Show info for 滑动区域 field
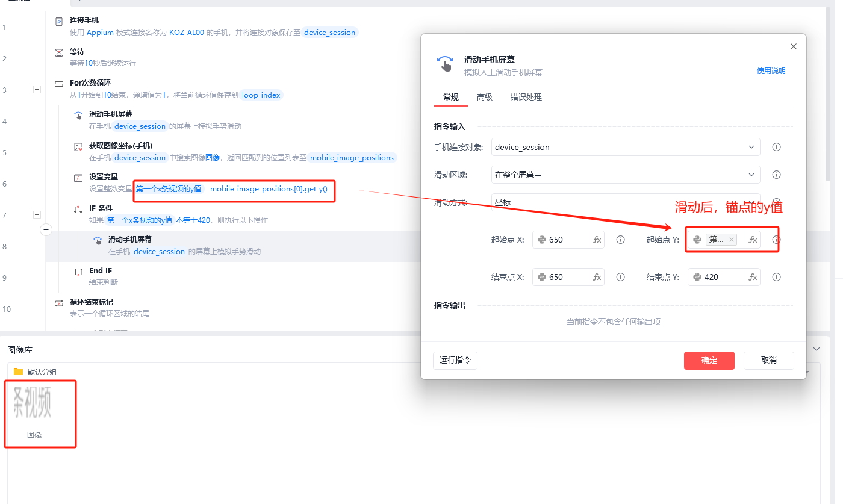Image resolution: width=843 pixels, height=504 pixels. (777, 175)
